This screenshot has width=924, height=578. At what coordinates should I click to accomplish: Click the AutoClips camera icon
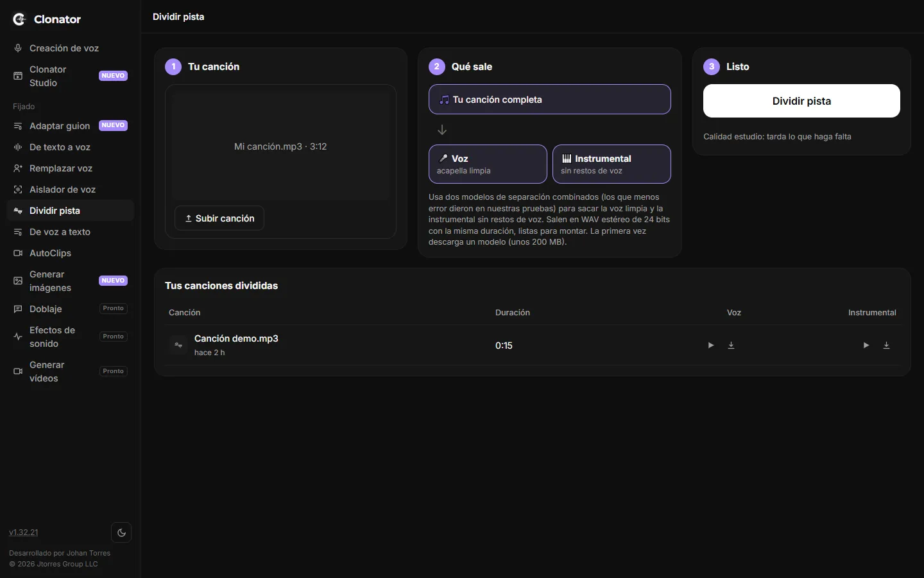pos(18,253)
